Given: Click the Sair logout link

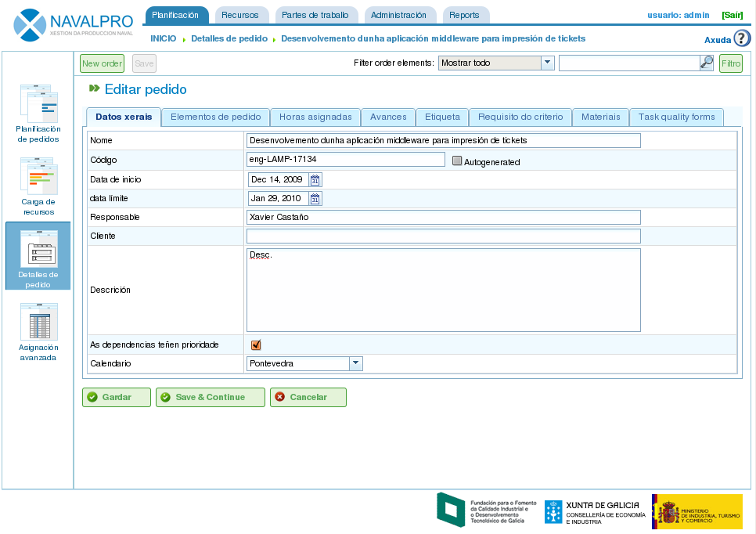Looking at the screenshot, I should (x=732, y=15).
